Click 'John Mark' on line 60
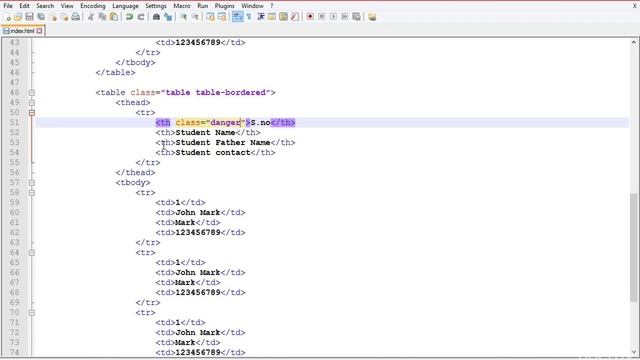 198,212
